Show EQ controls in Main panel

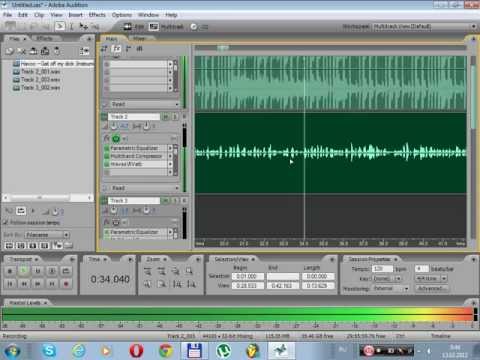pos(140,49)
